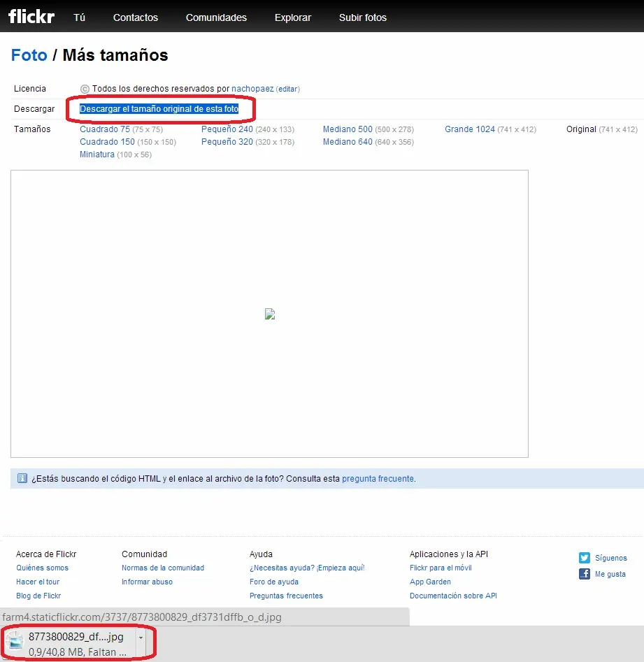Image resolution: width=644 pixels, height=662 pixels.
Task: Open the pregunta frecuente link
Action: pos(378,479)
